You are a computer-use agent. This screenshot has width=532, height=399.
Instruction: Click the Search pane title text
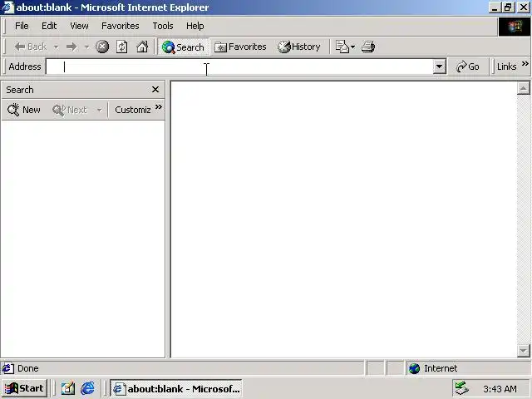pyautogui.click(x=20, y=90)
